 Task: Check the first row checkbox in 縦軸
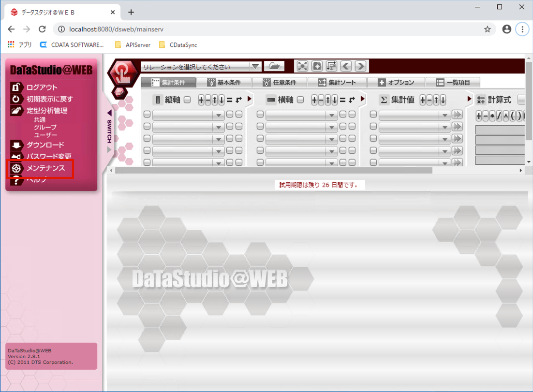coord(147,114)
